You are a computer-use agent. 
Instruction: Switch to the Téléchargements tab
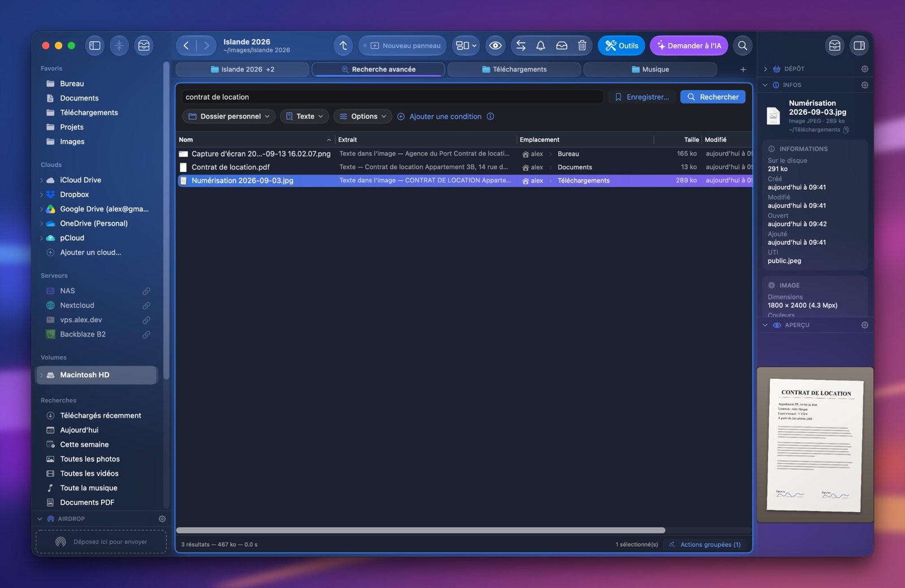pos(514,70)
